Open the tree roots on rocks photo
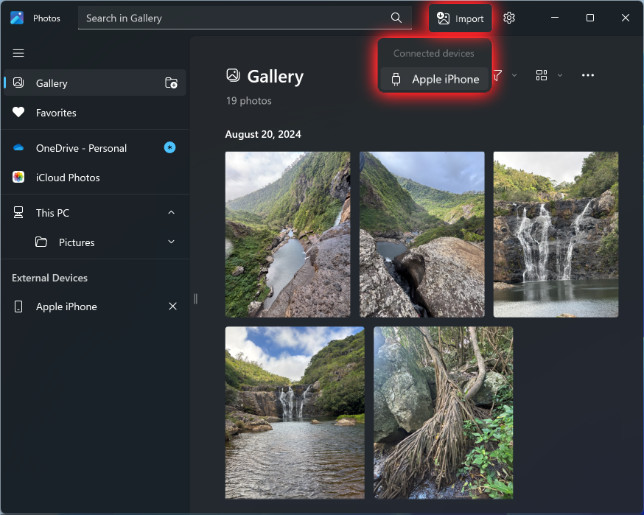This screenshot has width=644, height=515. point(443,413)
